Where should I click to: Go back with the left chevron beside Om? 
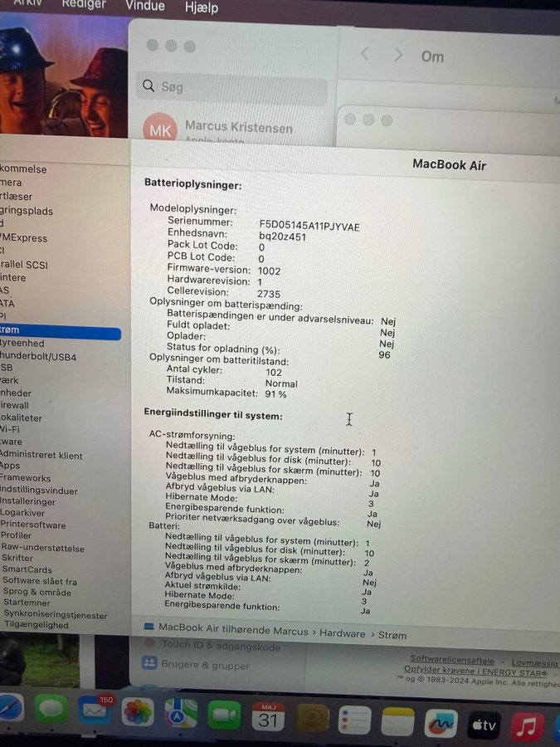point(365,53)
